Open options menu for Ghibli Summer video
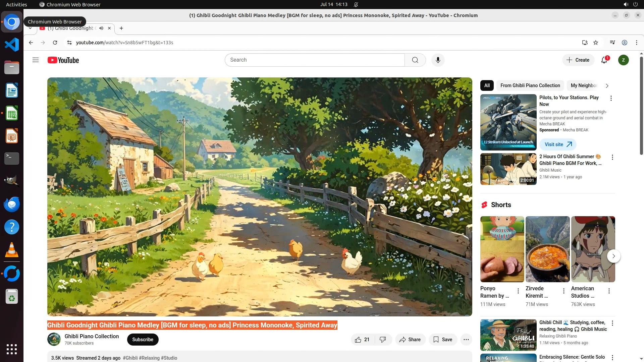The height and width of the screenshot is (362, 644). 612,157
